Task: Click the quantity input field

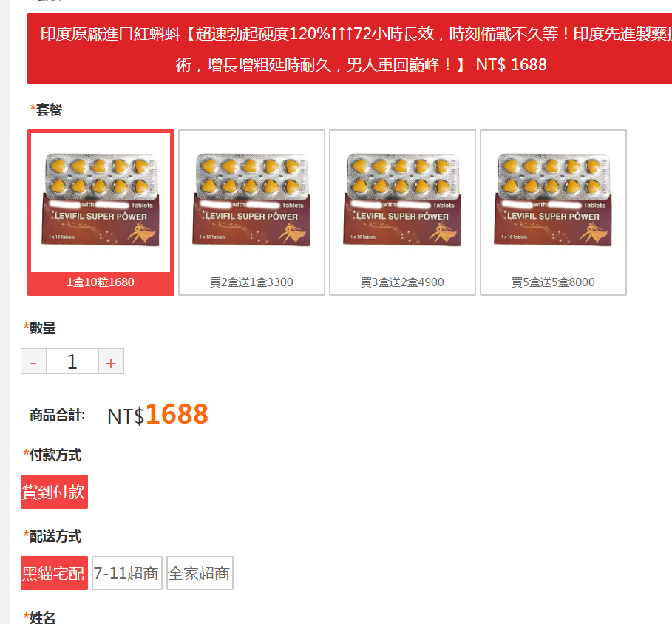Action: coord(72,362)
